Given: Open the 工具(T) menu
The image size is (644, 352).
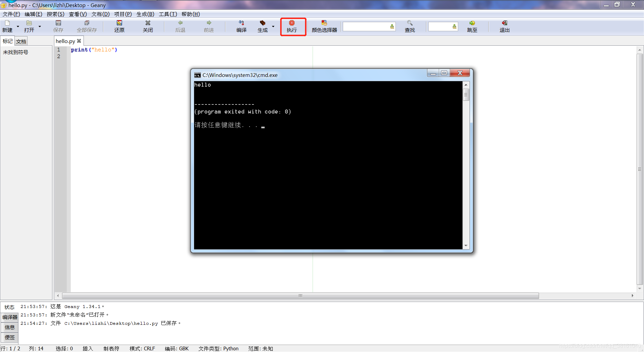Looking at the screenshot, I should pyautogui.click(x=168, y=14).
